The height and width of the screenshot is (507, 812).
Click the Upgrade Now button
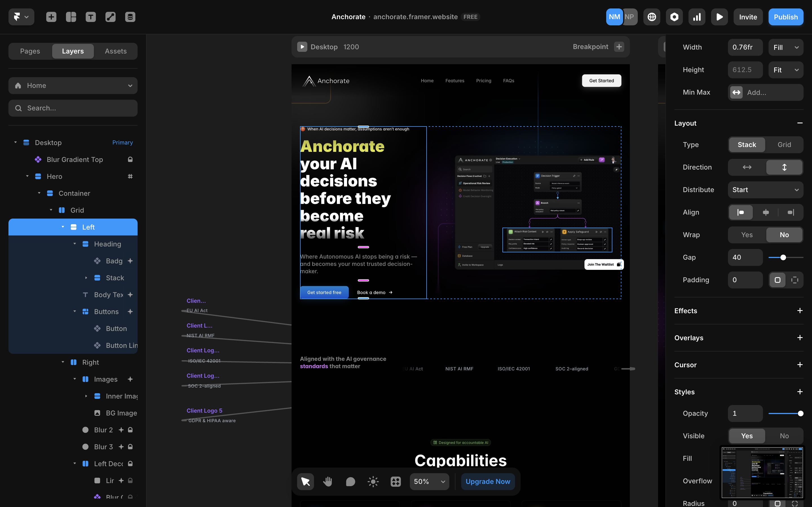[487, 482]
